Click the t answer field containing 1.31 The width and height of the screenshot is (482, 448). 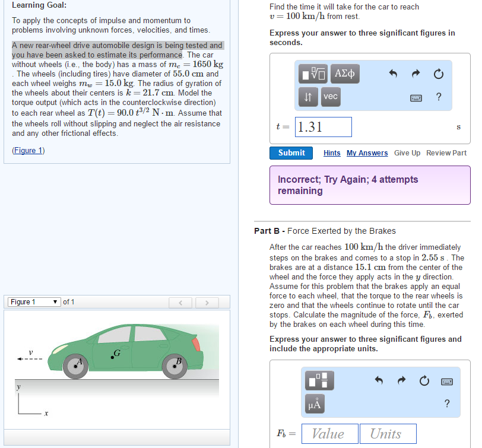(323, 127)
